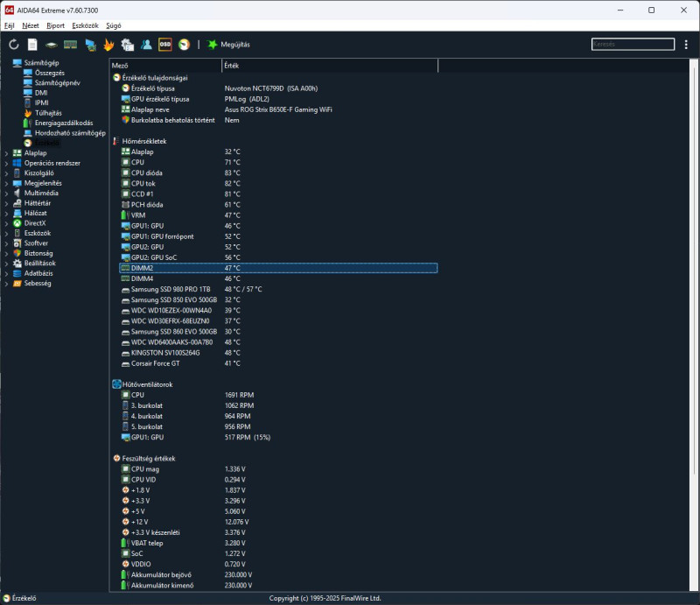Open the monitor diagnostics toolbar icon
The height and width of the screenshot is (605, 700).
pyautogui.click(x=90, y=45)
